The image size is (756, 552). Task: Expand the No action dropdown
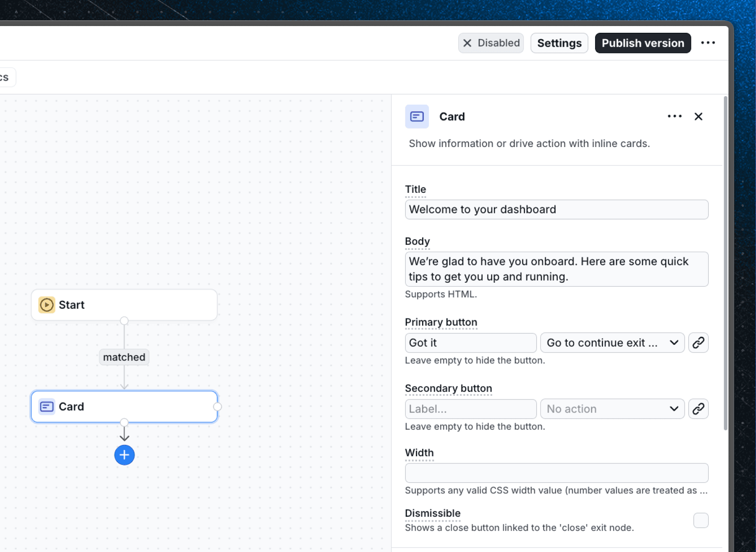612,409
